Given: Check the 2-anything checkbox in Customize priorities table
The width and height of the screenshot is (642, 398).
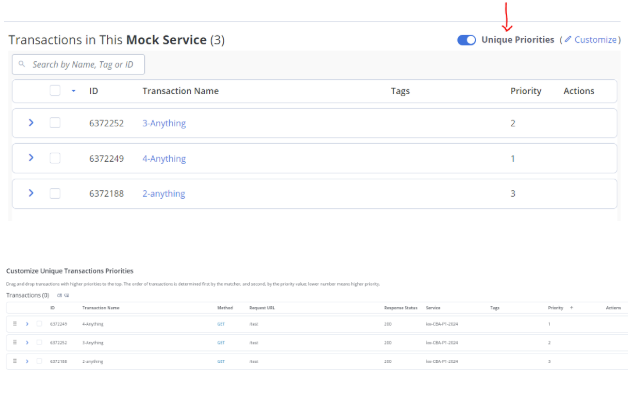Looking at the screenshot, I should 39,362.
